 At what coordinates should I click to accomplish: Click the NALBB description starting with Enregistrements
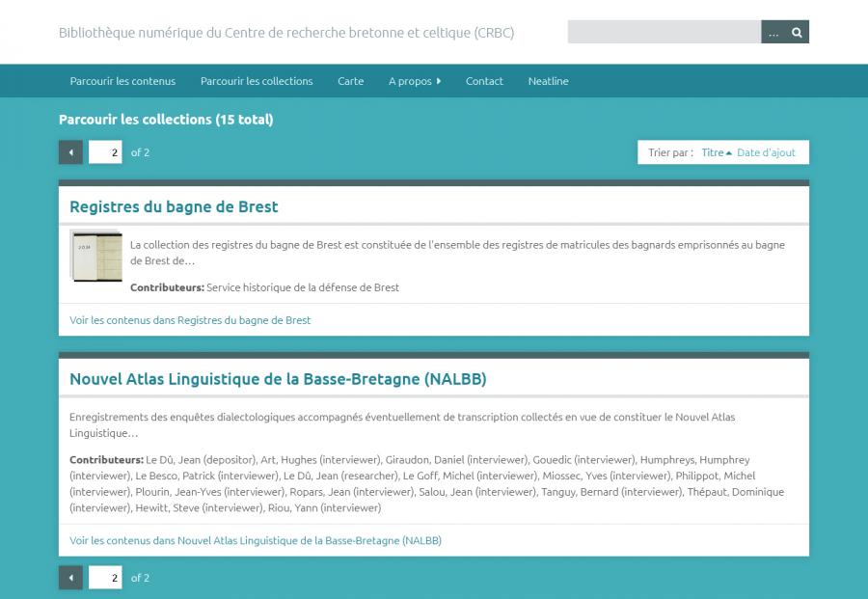click(402, 424)
